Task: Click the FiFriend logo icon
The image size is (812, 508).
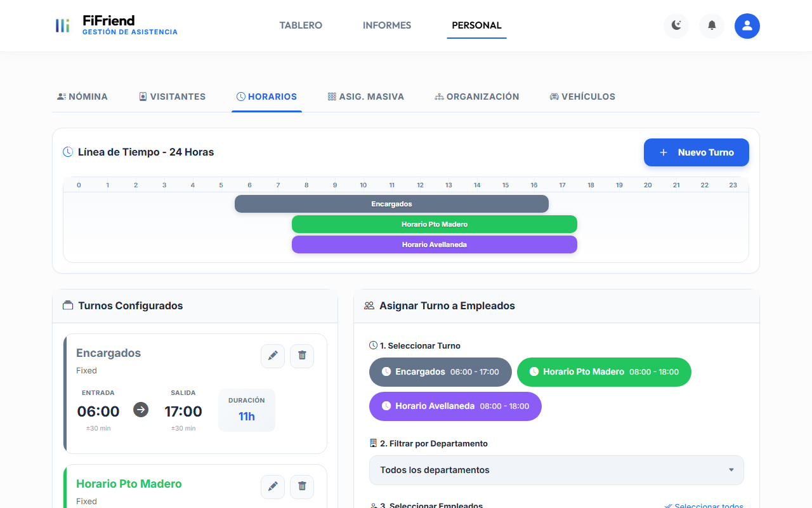Action: coord(62,25)
